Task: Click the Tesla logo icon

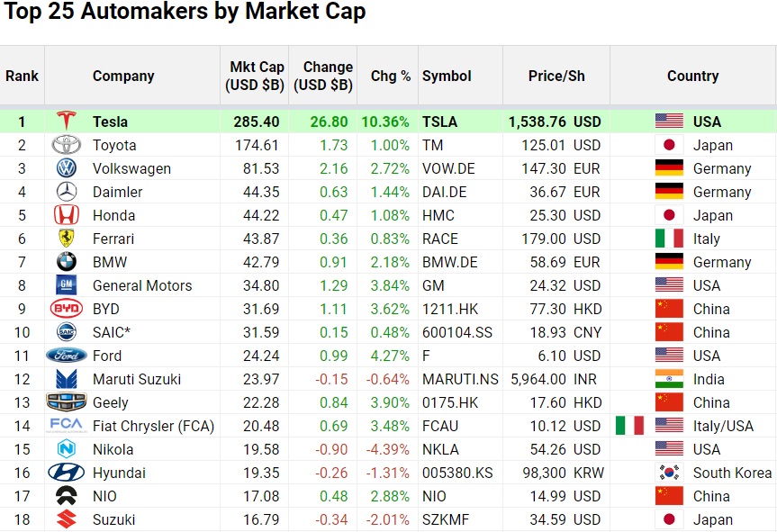Action: pyautogui.click(x=67, y=122)
